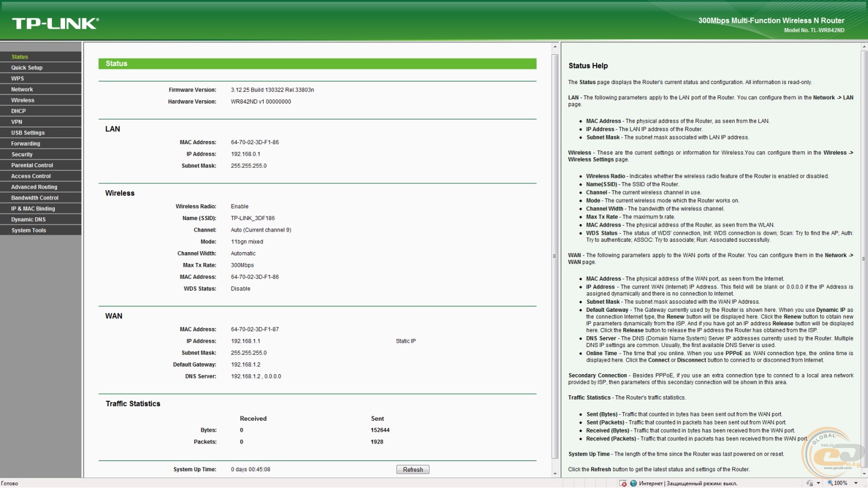Open the Status menu item
Viewport: 868px width, 488px height.
[41, 57]
